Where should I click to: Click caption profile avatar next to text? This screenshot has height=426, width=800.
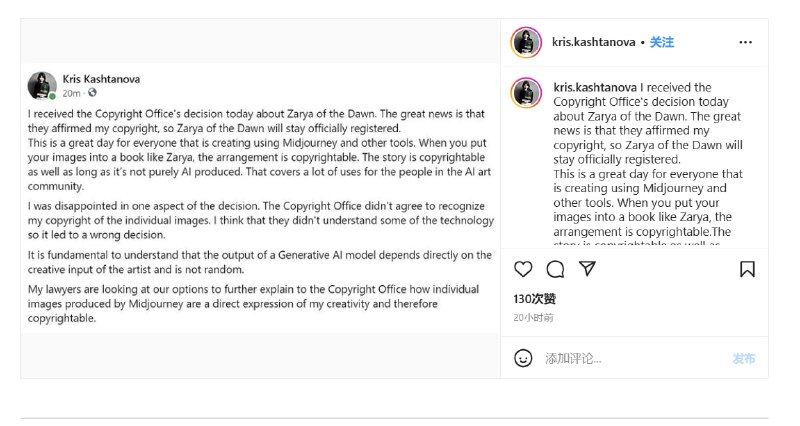526,92
